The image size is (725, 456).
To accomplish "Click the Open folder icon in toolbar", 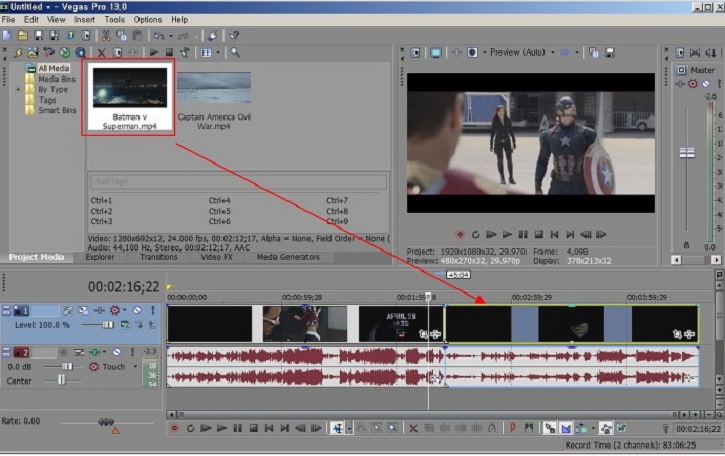I will pos(22,35).
